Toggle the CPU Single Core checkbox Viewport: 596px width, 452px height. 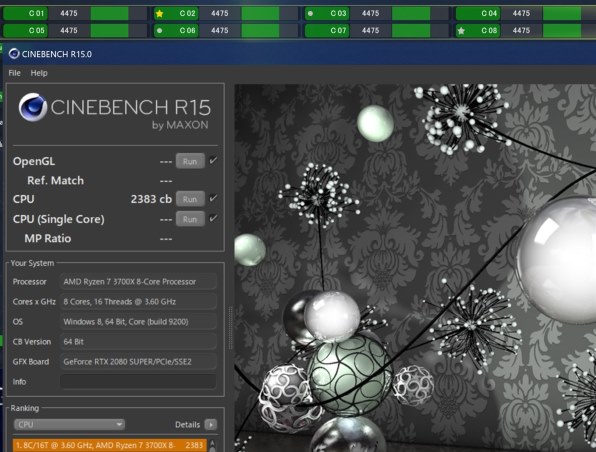[213, 218]
